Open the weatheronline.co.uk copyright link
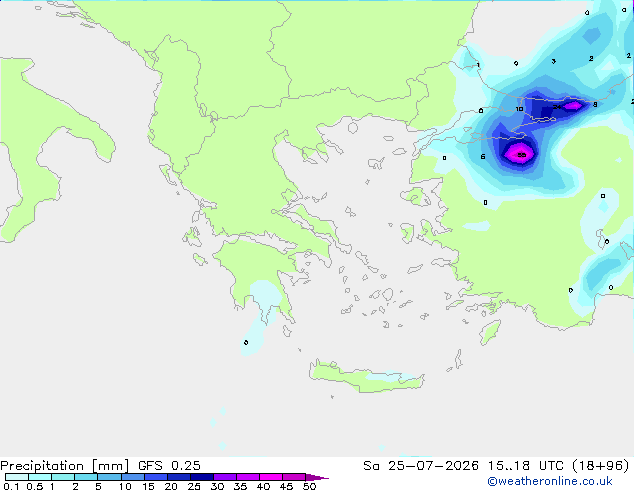The width and height of the screenshot is (634, 490). [x=550, y=481]
